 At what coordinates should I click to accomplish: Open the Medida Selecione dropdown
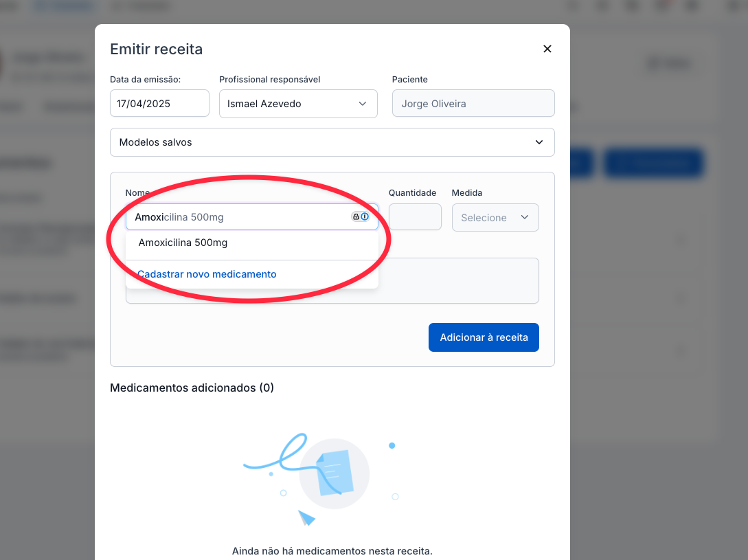495,217
